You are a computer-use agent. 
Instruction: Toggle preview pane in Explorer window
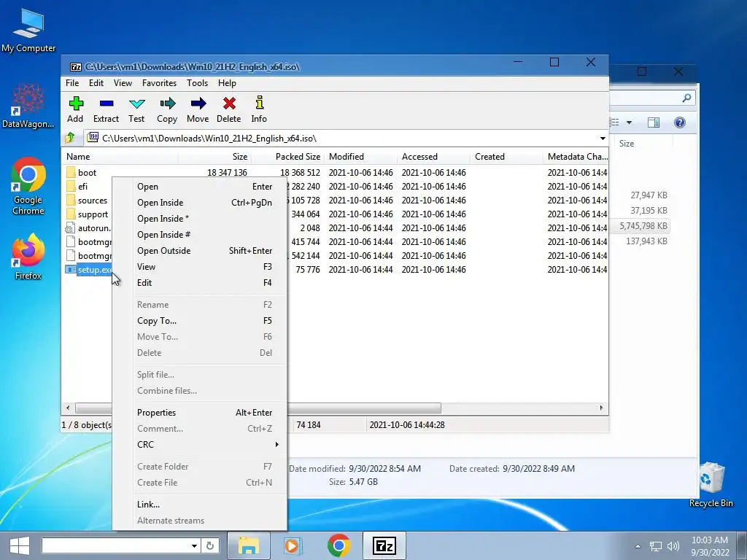[x=654, y=122]
